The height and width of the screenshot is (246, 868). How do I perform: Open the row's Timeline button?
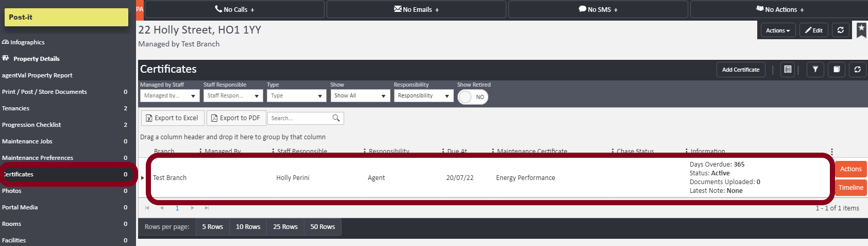pyautogui.click(x=850, y=188)
